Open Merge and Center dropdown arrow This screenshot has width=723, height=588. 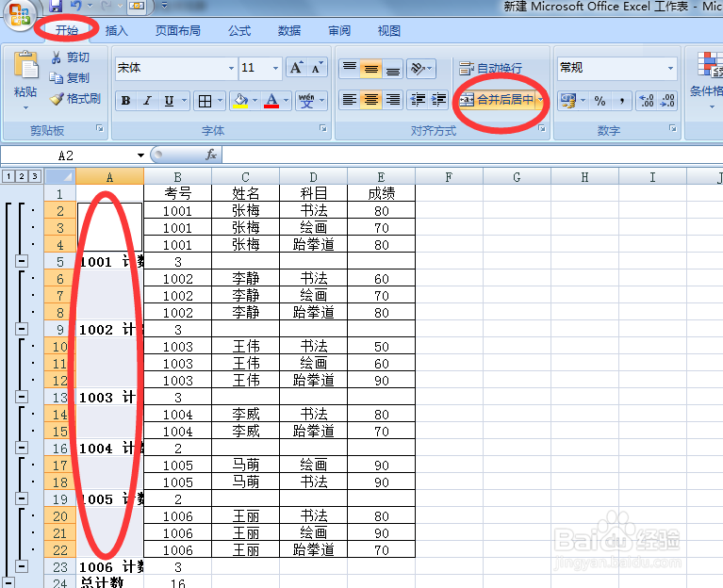pyautogui.click(x=540, y=100)
